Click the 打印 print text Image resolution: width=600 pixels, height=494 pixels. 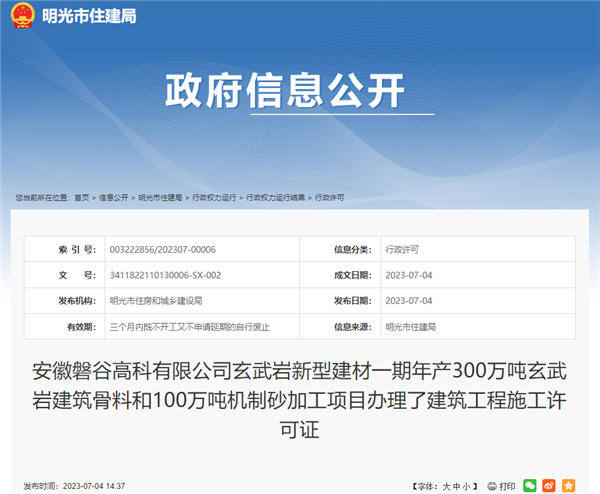click(x=508, y=485)
